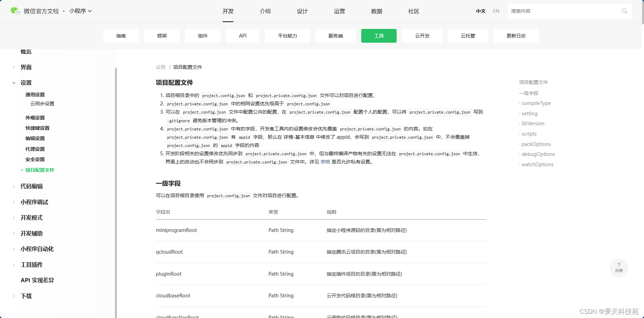Open the 更新日志 tab
This screenshot has width=644, height=318.
tap(516, 35)
